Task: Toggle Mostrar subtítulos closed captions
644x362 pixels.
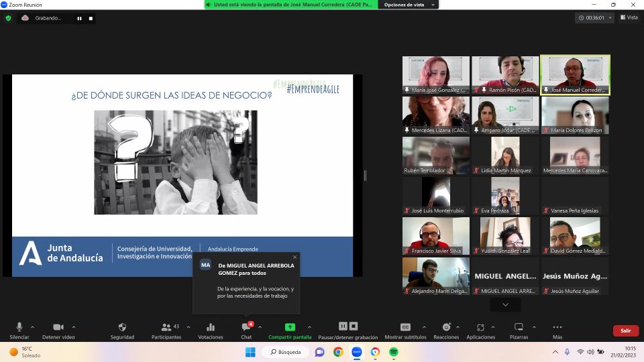Action: pos(405,327)
